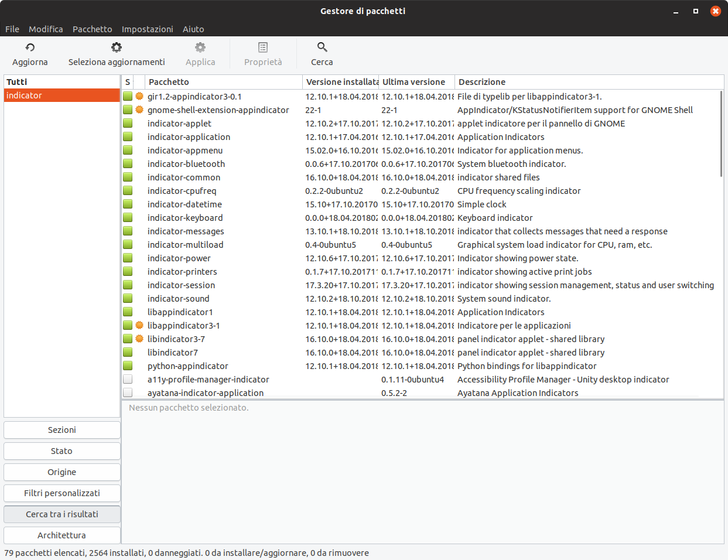
Task: Click the orange star next to gir1.2-appindicator3-0.1
Action: (139, 96)
